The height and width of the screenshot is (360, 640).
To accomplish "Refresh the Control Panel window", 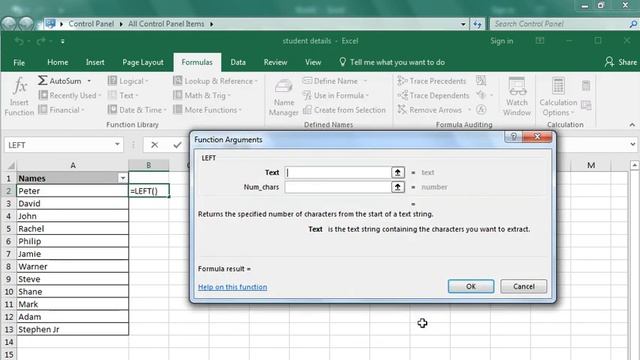I will point(477,24).
